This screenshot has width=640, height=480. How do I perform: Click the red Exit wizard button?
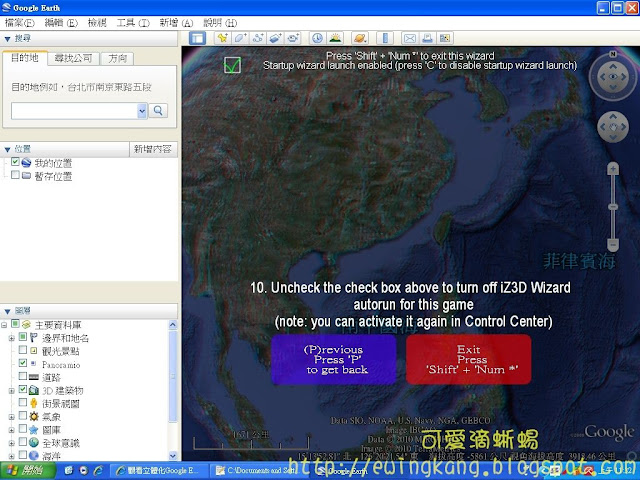469,360
